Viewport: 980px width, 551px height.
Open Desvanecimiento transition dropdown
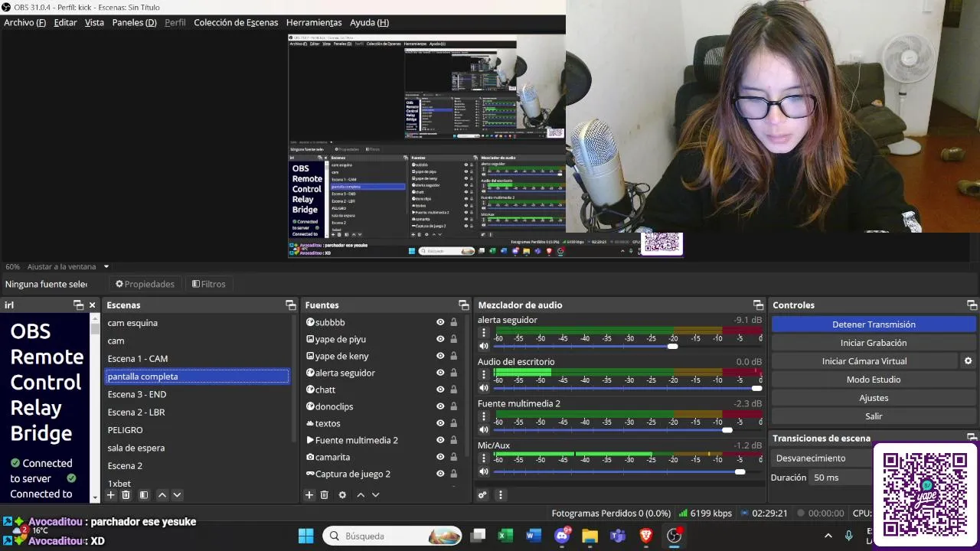[821, 458]
